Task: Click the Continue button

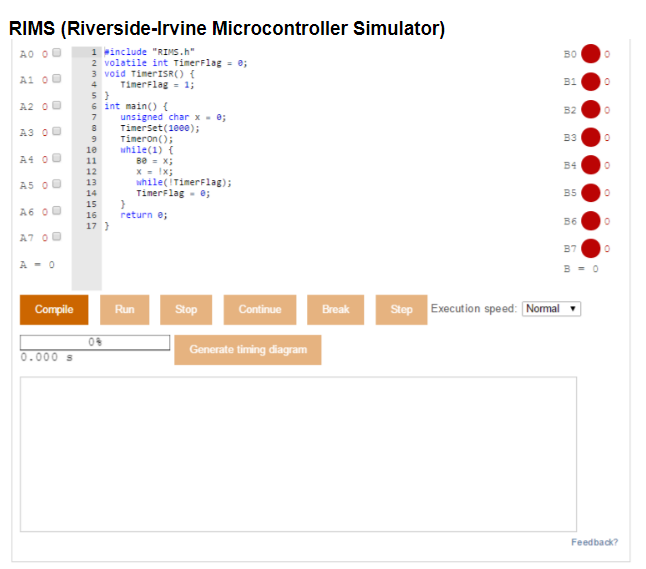Action: (260, 310)
